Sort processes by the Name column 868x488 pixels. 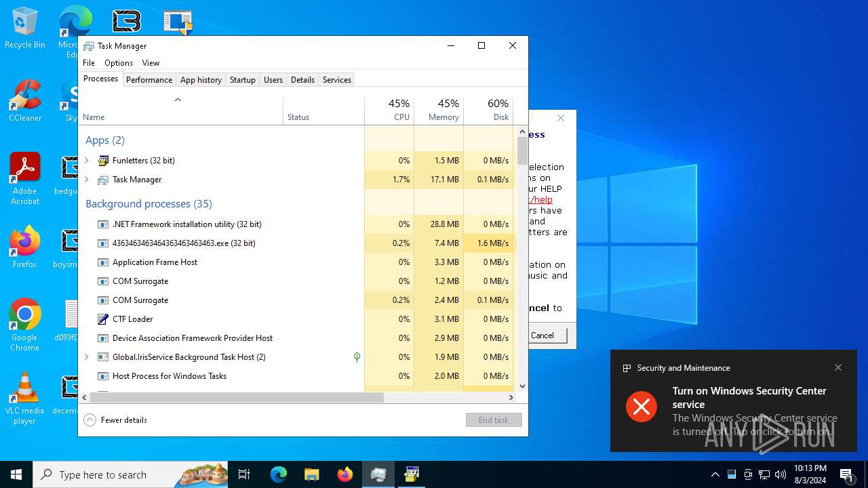click(x=181, y=111)
